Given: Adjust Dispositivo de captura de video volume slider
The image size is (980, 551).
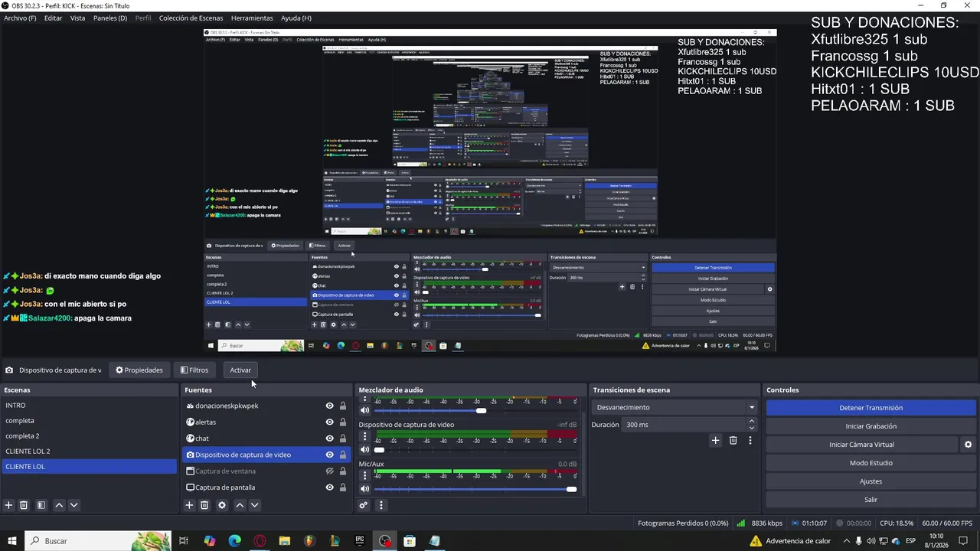Looking at the screenshot, I should (x=475, y=449).
